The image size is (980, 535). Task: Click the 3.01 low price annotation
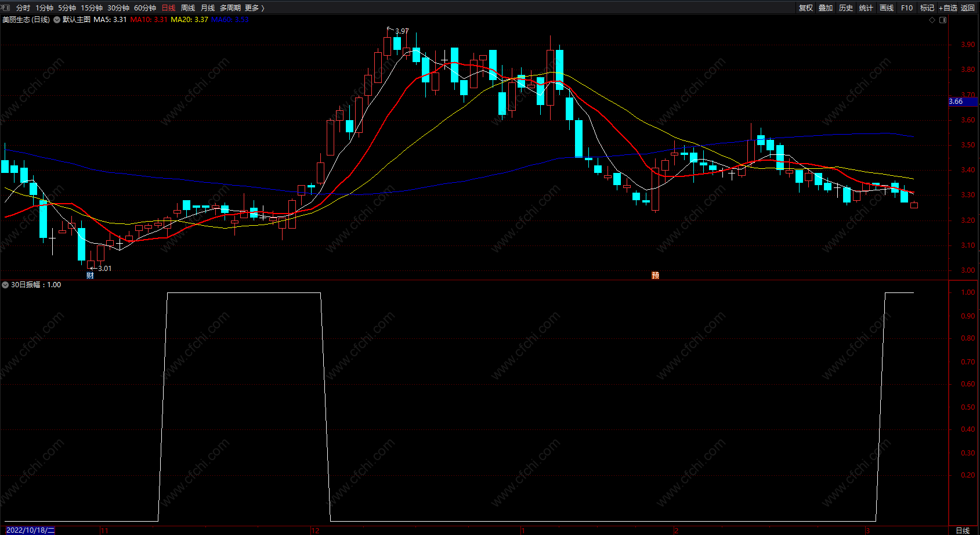(105, 269)
